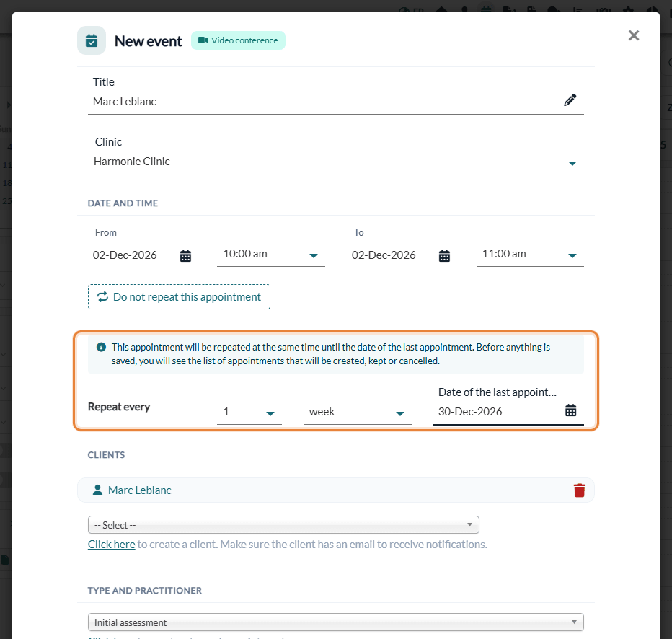Open the 11:00 am end time dropdown
This screenshot has height=639, width=672.
pos(530,255)
